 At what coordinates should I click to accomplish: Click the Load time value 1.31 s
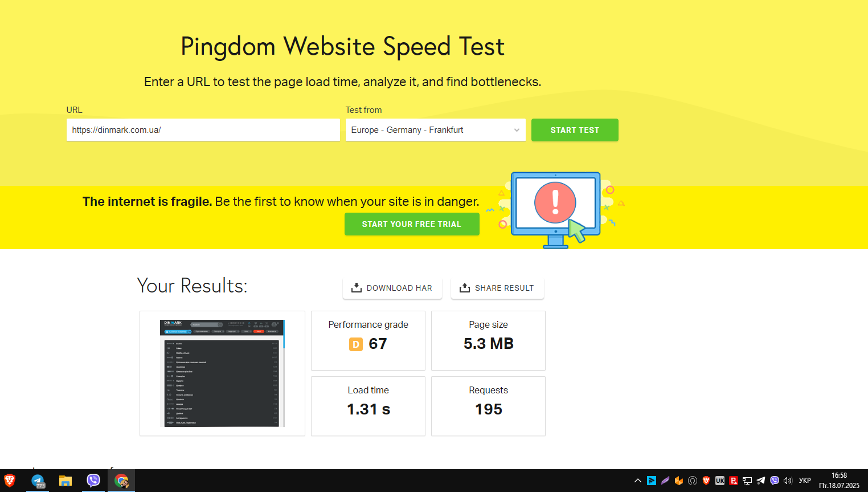tap(369, 409)
